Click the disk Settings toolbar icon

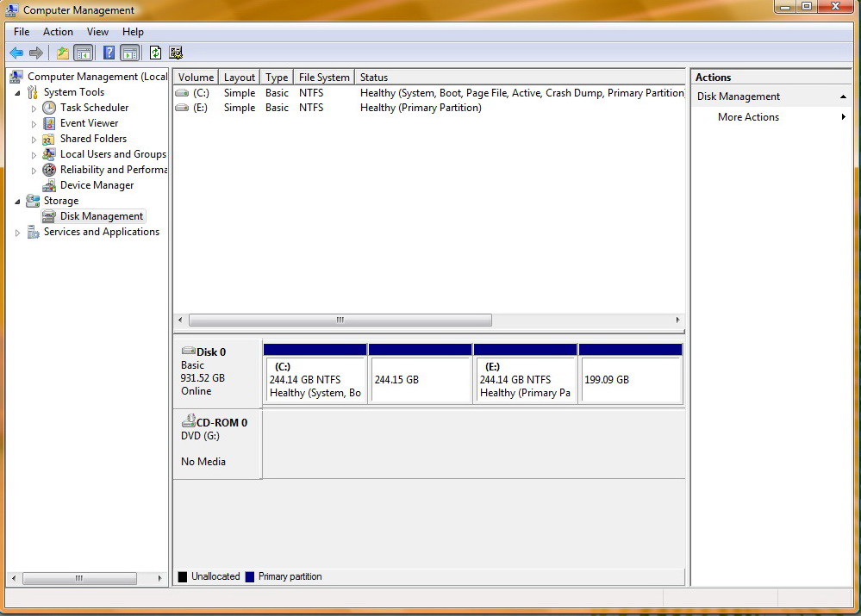(x=176, y=53)
